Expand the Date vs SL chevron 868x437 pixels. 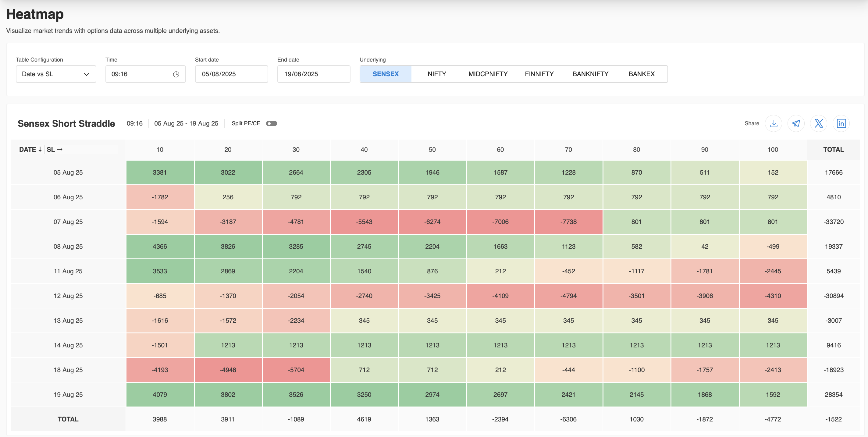click(86, 74)
